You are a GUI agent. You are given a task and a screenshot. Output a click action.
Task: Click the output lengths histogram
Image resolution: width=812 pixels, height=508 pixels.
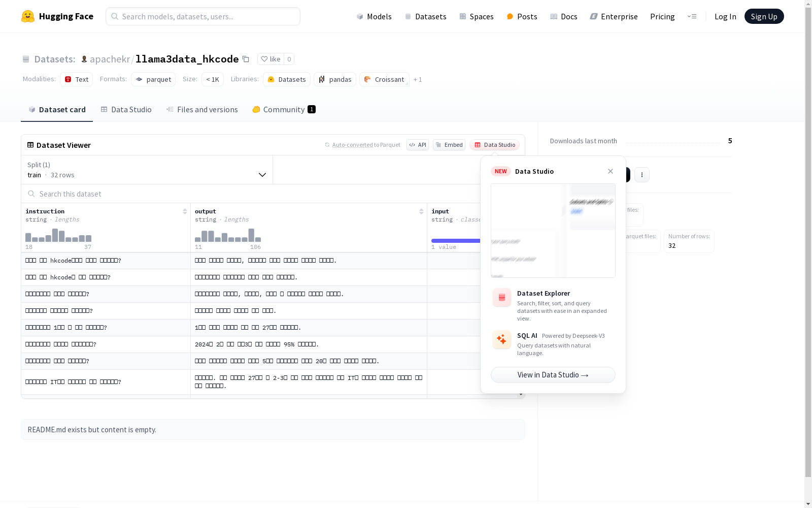click(x=228, y=235)
